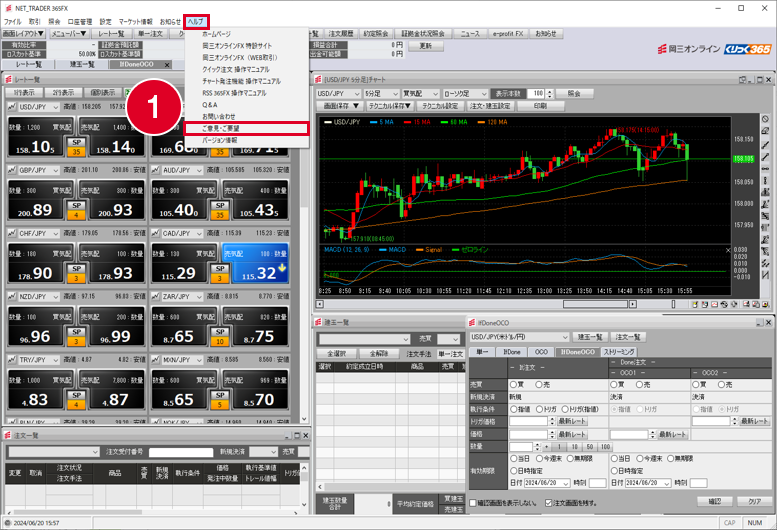Select the eraser tool in chart toolbar
Screen dimensions: 778x530
766,131
